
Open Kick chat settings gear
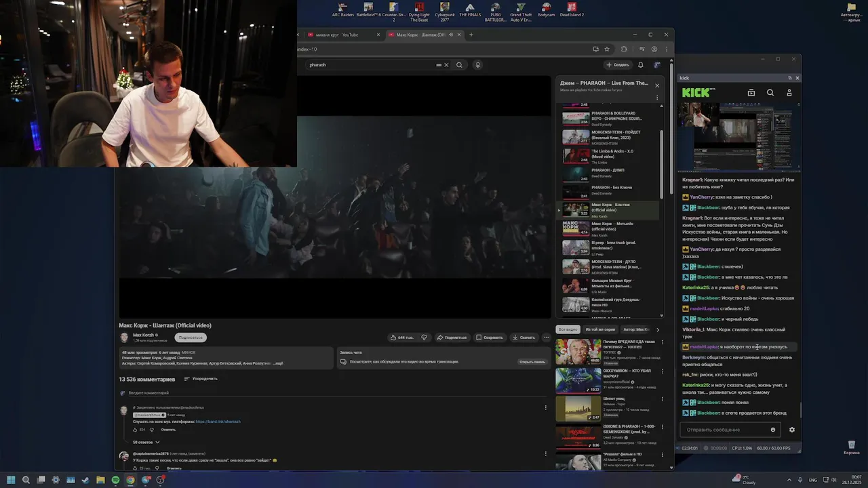791,430
